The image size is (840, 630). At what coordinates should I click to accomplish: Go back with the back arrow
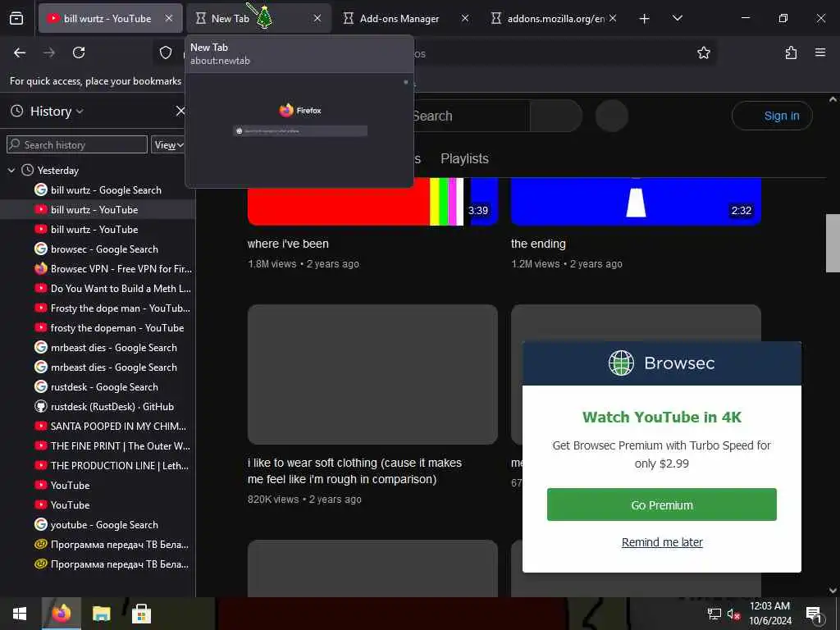(x=20, y=52)
